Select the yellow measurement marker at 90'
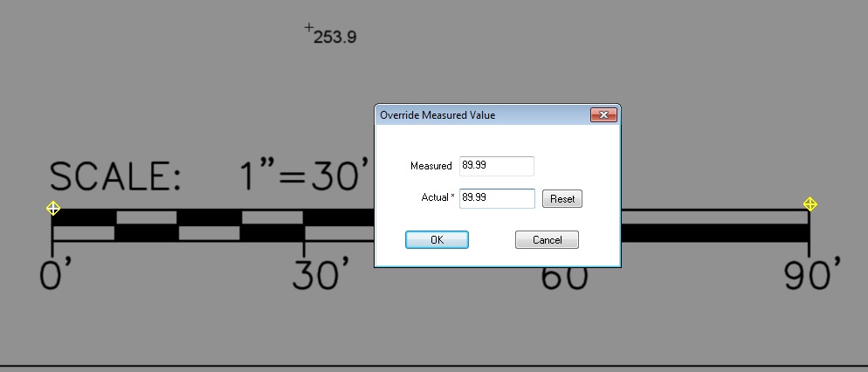Screen dimensions: 868x372 [809, 204]
